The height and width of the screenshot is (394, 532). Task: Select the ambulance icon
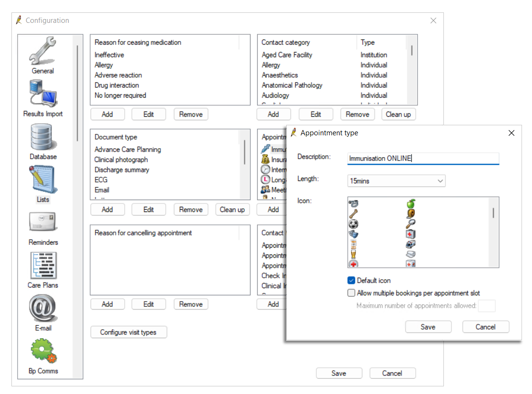pos(411,244)
